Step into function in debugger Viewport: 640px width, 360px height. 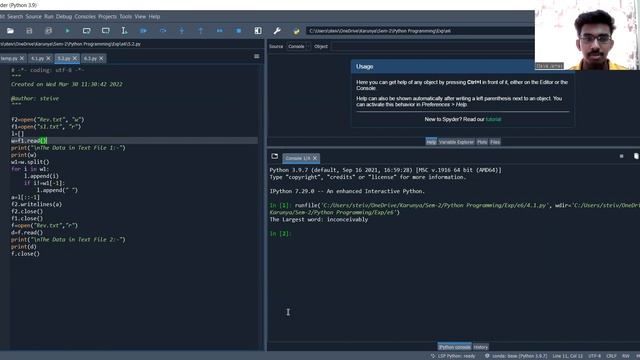182,31
